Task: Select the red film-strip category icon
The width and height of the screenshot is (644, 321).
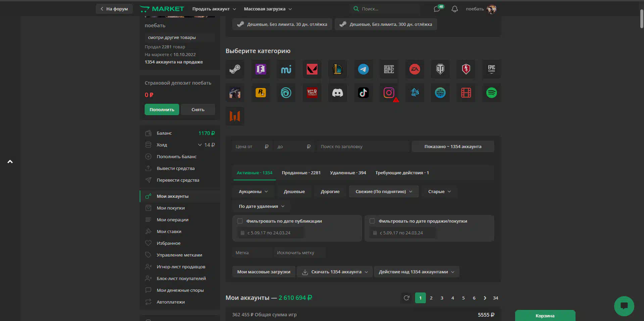Action: click(x=466, y=93)
